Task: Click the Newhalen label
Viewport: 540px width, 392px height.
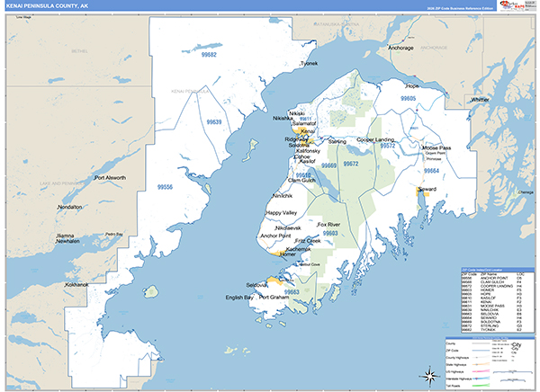Action: (x=67, y=241)
